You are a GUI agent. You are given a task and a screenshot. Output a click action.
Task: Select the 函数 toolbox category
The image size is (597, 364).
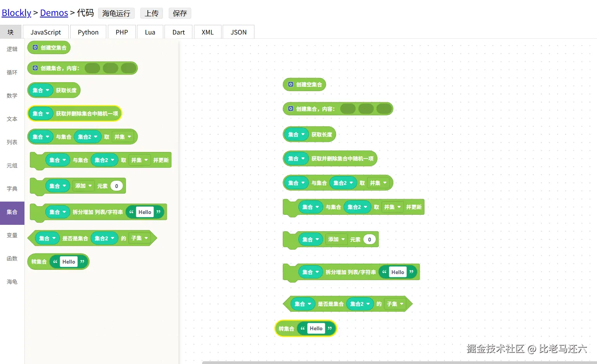(x=12, y=259)
